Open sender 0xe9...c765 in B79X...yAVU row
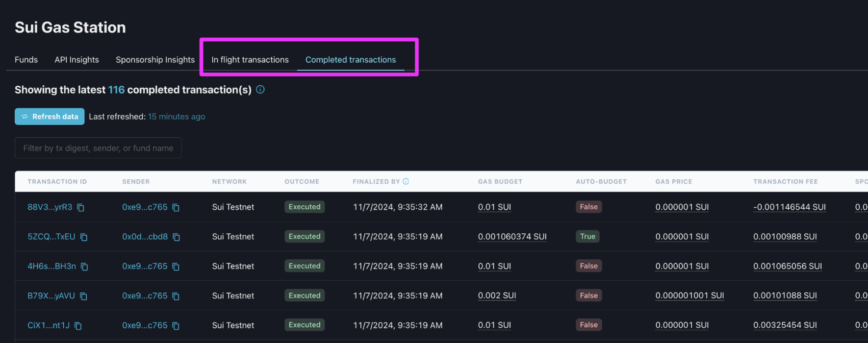868x343 pixels. (x=145, y=296)
